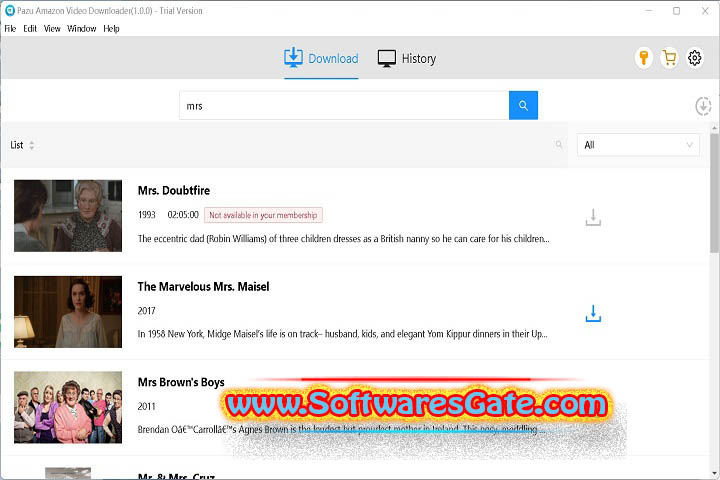Click the Pazu app logo icon
This screenshot has height=480, width=720.
(x=10, y=11)
